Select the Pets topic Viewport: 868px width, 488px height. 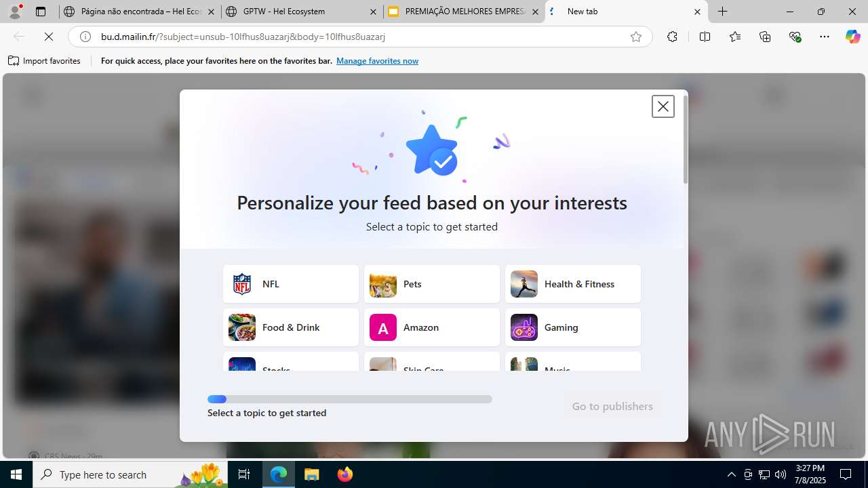[x=432, y=284]
